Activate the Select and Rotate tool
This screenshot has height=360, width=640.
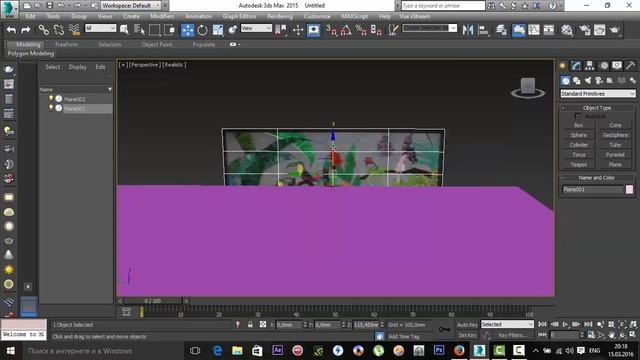(x=202, y=30)
